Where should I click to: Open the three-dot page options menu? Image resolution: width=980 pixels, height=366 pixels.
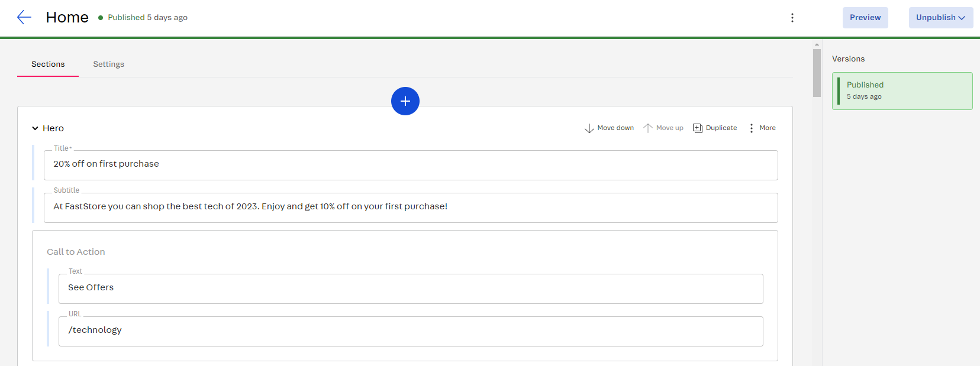792,18
